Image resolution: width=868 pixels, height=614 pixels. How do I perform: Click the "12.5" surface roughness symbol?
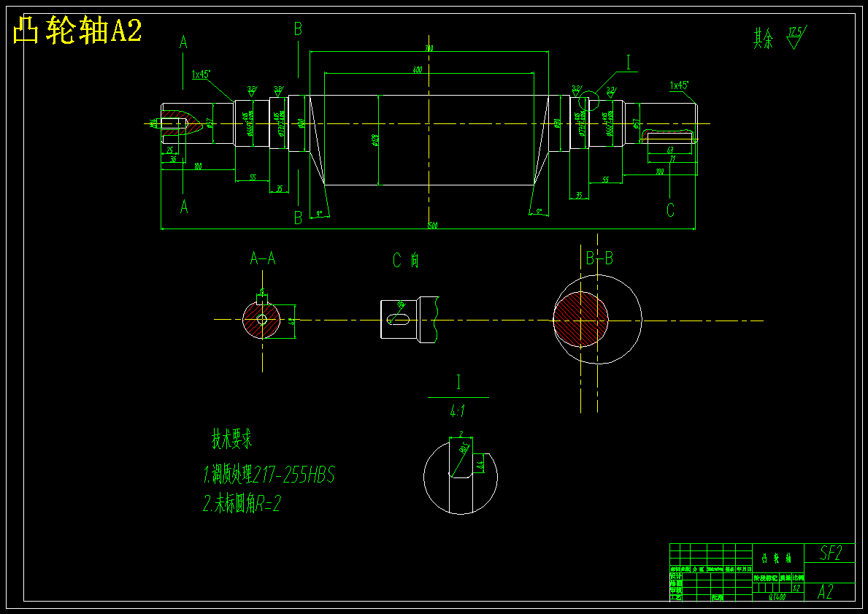[796, 37]
